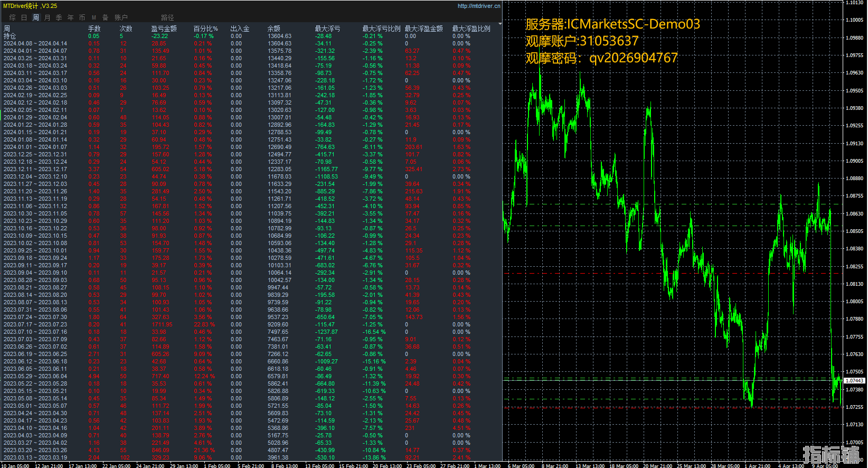
Task: Open the 备 tab
Action: point(105,17)
